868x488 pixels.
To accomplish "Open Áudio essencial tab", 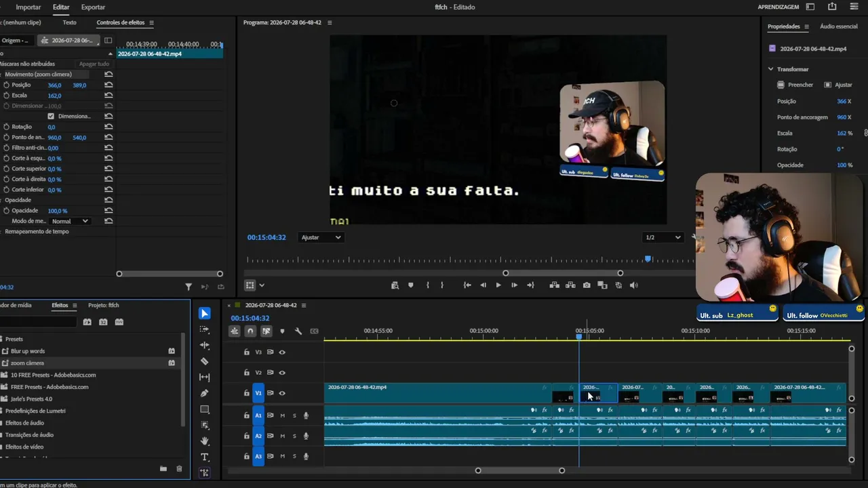I will click(839, 26).
